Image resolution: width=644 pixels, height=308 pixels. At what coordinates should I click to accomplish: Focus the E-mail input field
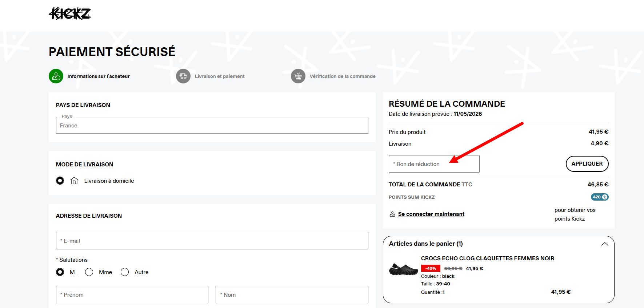coord(212,241)
